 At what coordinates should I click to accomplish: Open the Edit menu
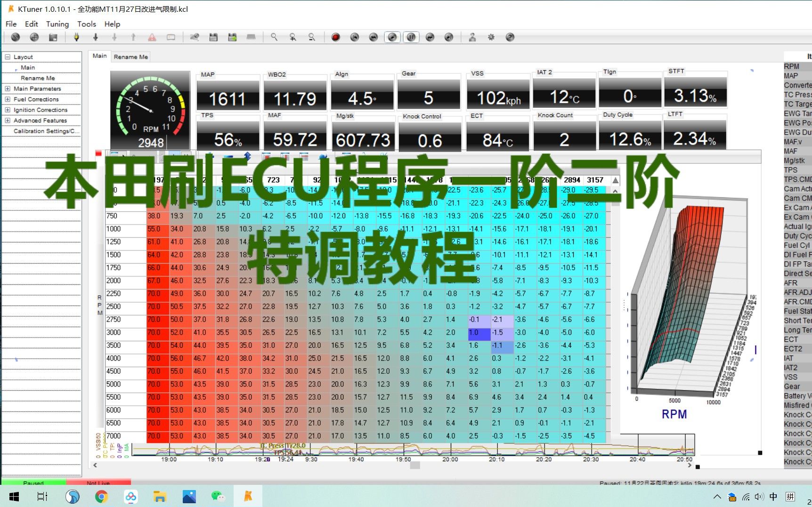32,24
